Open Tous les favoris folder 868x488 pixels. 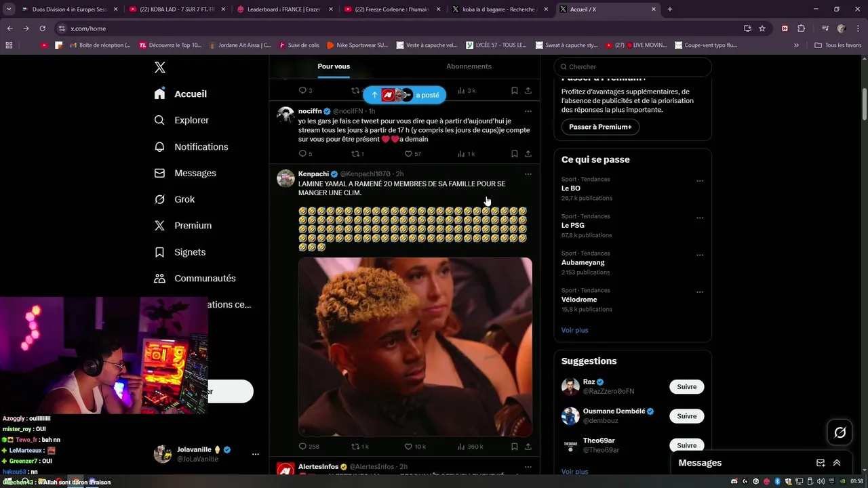click(838, 45)
